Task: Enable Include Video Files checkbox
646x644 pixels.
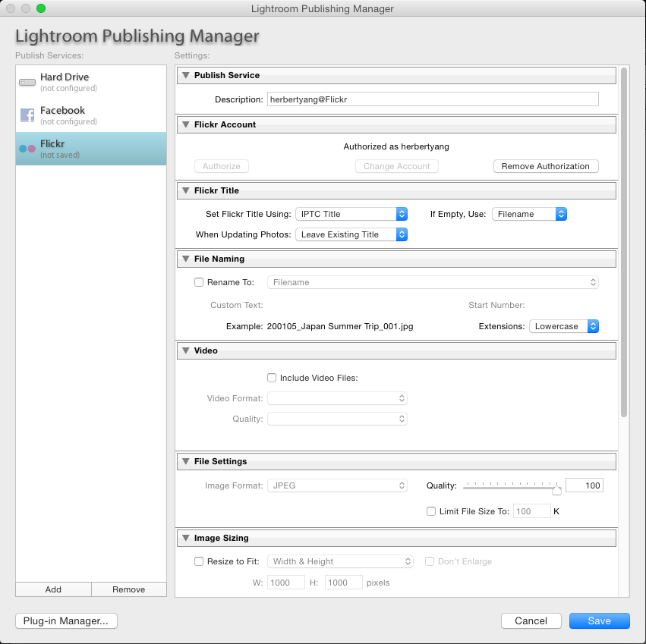Action: pos(272,378)
